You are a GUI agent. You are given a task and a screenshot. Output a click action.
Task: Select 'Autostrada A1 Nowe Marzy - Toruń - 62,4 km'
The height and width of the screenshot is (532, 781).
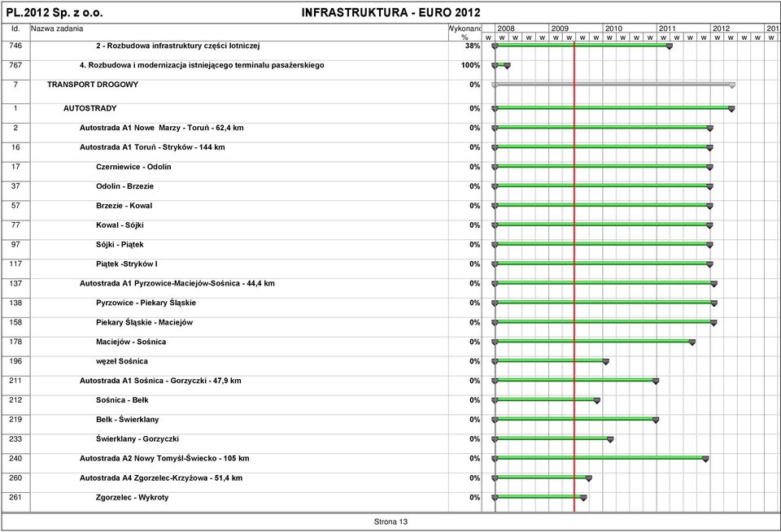[x=161, y=128]
